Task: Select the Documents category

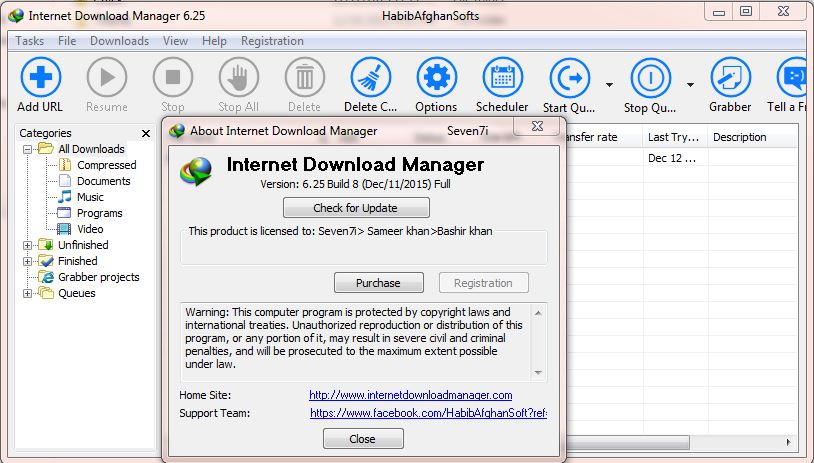Action: [103, 181]
